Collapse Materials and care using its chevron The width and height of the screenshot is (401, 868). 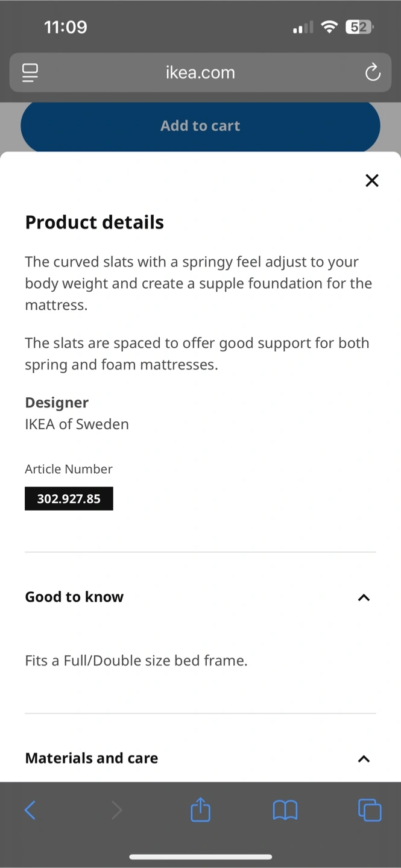click(364, 759)
